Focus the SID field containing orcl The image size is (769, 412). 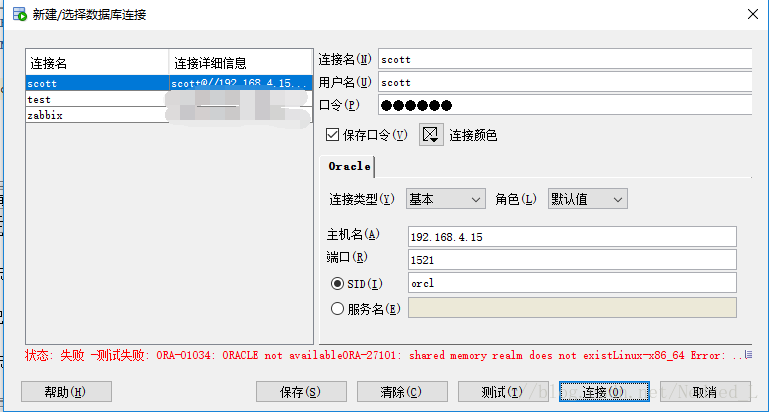click(572, 283)
